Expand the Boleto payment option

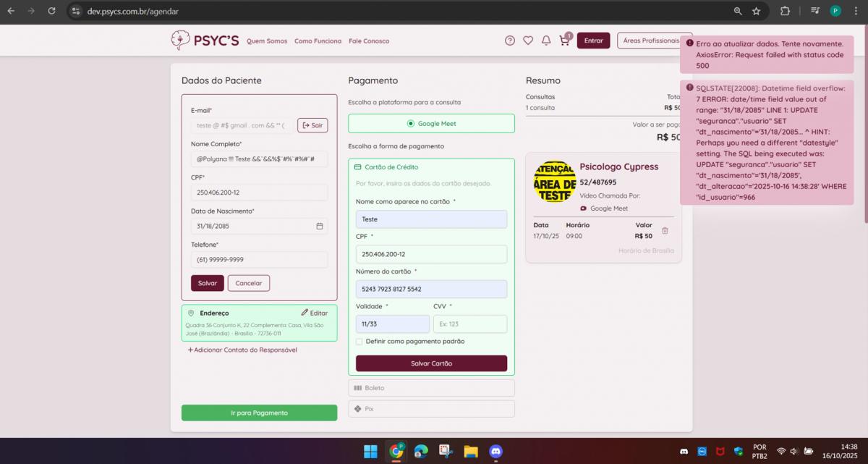pyautogui.click(x=431, y=388)
